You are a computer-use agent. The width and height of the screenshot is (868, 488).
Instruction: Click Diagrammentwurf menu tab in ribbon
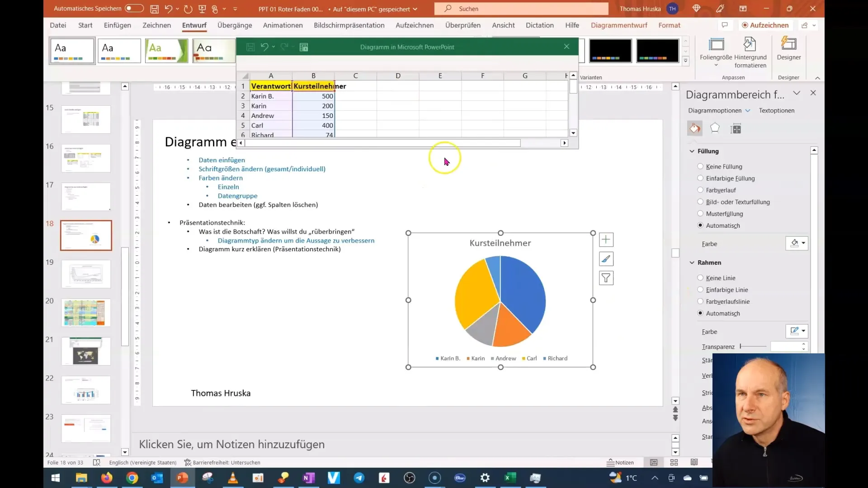619,25
